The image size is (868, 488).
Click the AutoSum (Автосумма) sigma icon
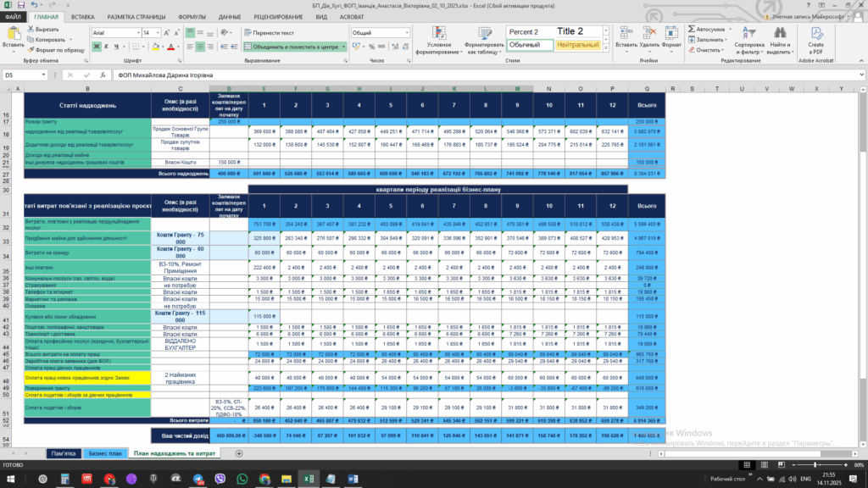coord(692,29)
